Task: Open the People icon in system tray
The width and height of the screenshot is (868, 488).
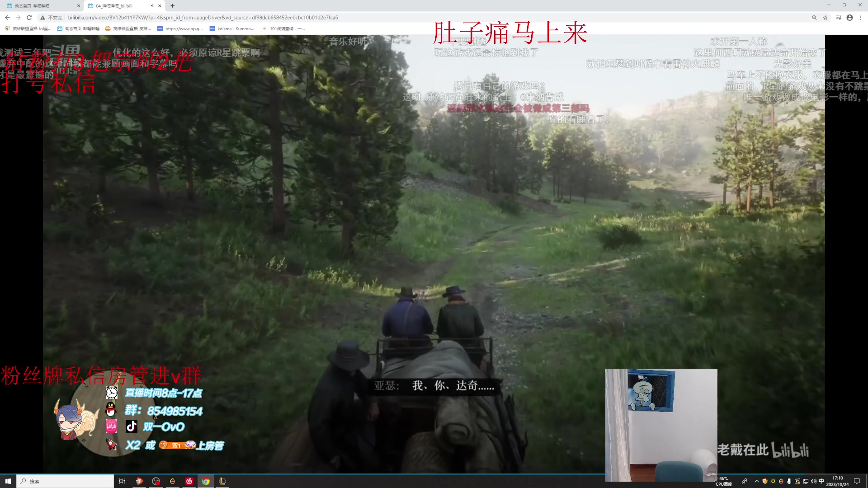Action: click(x=745, y=481)
